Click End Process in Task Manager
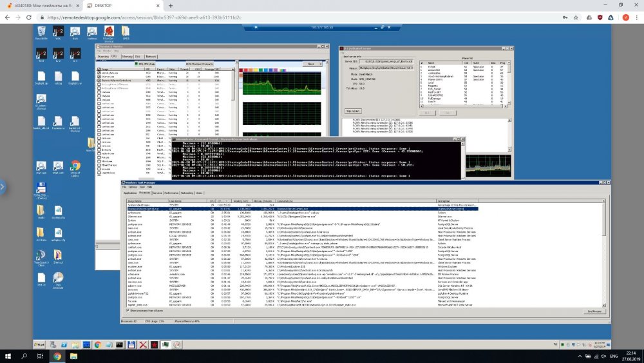Viewport: 644px width, 363px height. click(x=594, y=311)
